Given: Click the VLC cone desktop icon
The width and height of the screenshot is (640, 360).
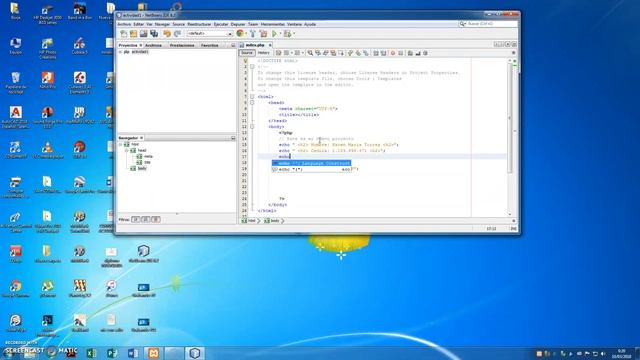Looking at the screenshot, I should tap(47, 150).
